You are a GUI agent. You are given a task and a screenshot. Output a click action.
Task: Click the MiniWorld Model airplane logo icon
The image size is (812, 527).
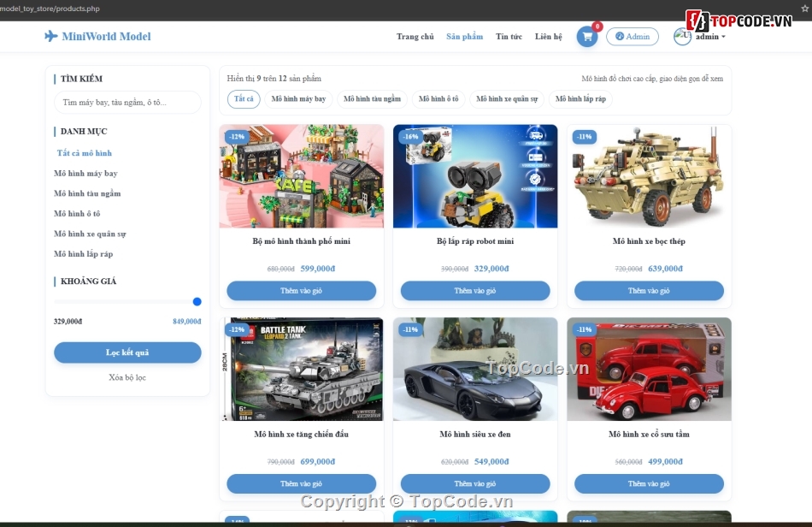click(50, 36)
